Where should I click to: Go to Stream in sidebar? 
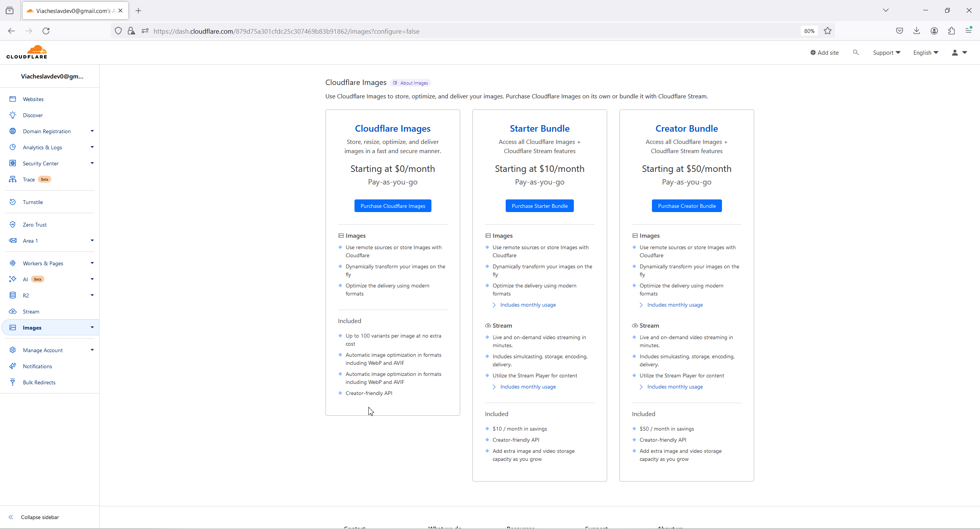click(x=31, y=312)
